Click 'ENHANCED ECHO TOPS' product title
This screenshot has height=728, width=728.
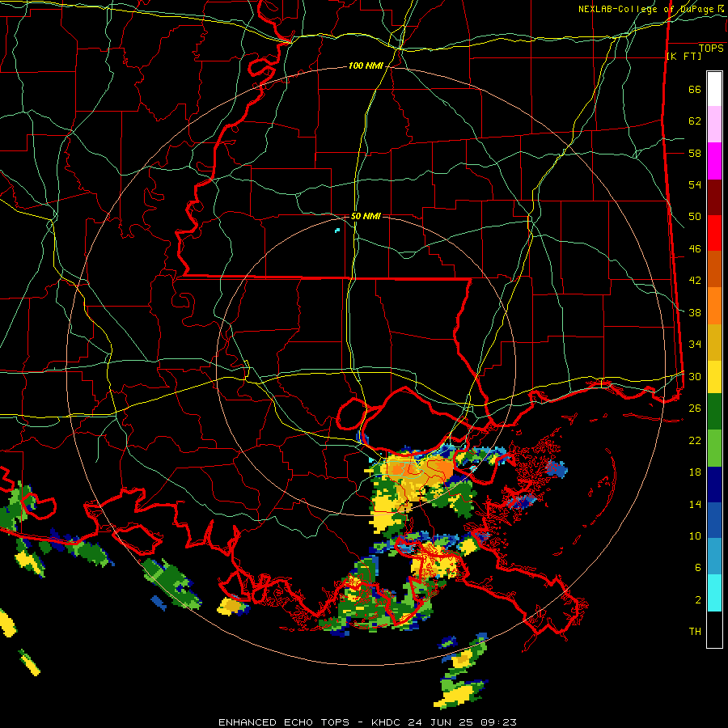pyautogui.click(x=284, y=722)
